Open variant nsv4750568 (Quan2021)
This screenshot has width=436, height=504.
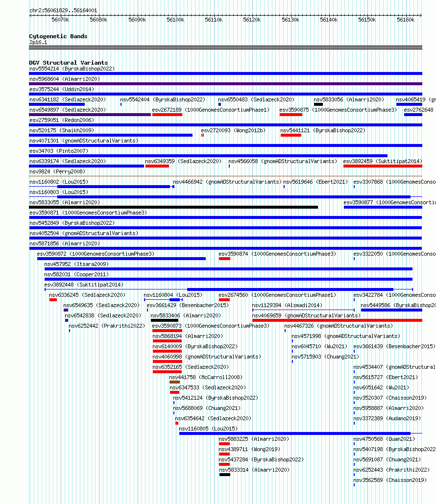pyautogui.click(x=384, y=439)
